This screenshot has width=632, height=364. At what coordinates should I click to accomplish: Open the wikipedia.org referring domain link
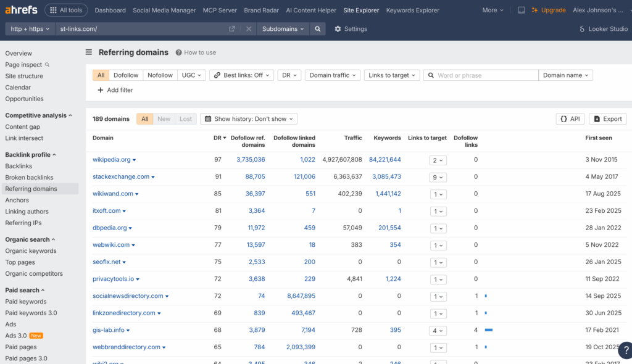[112, 159]
